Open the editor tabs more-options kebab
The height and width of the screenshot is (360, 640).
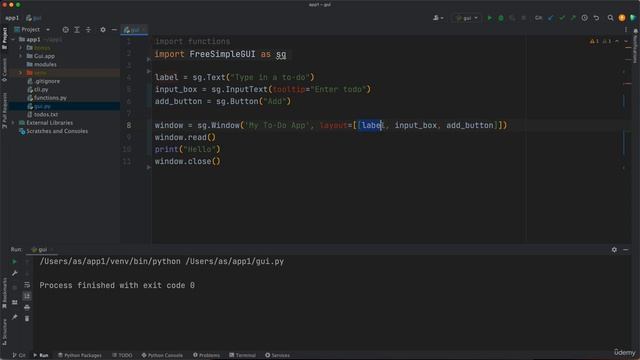point(626,30)
